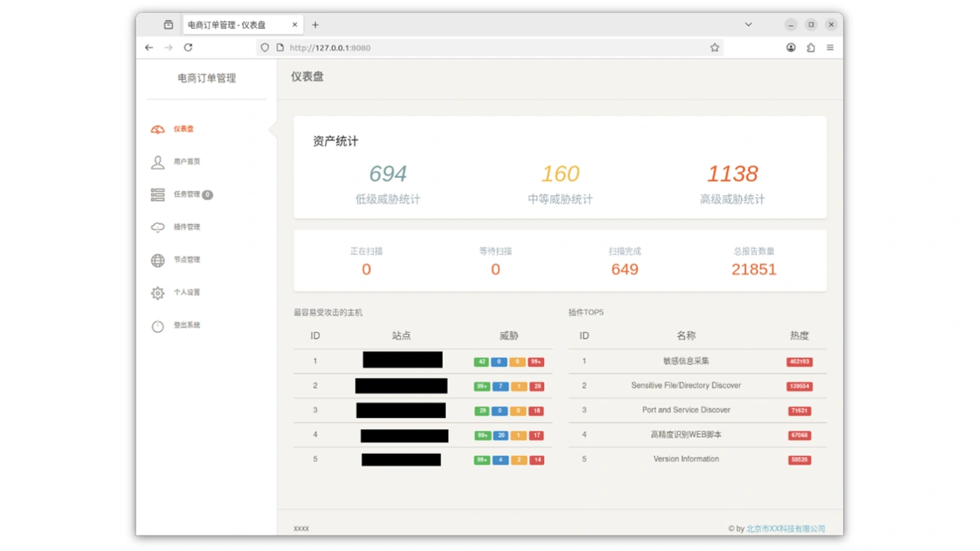Click the 电商订单管理 sidebar title
980x551 pixels.
coord(207,78)
